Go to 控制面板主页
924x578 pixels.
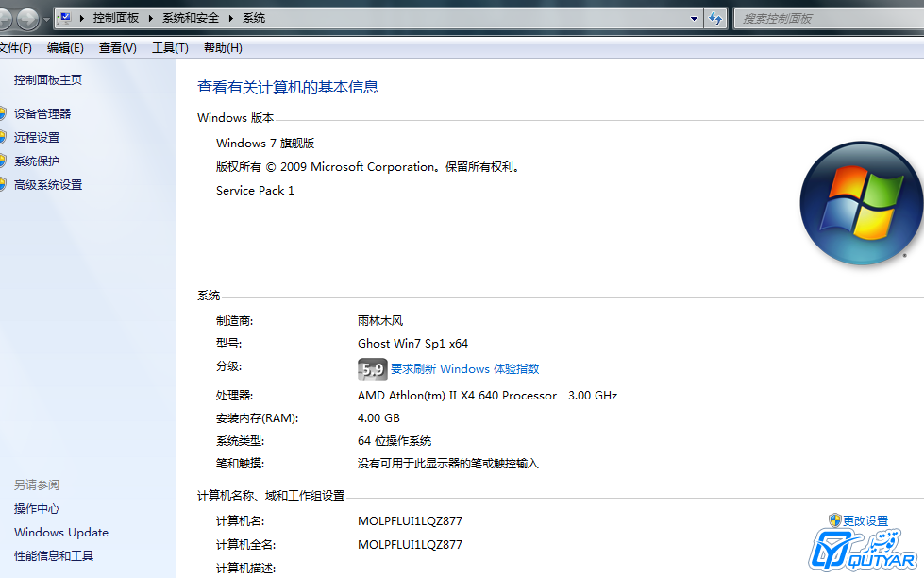click(48, 79)
